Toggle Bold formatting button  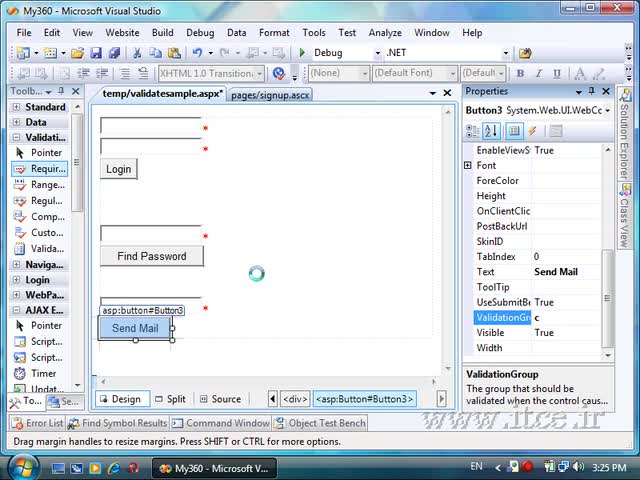[x=520, y=73]
